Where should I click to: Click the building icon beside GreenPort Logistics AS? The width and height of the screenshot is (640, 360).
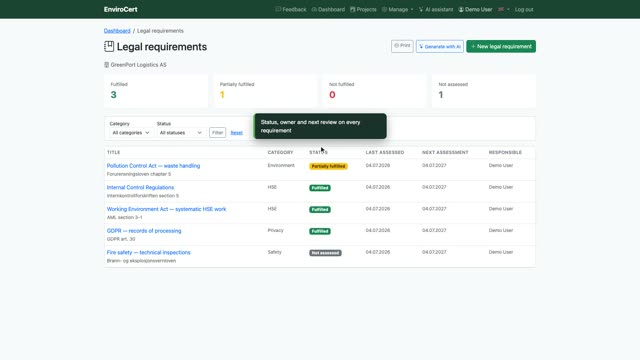tap(107, 64)
